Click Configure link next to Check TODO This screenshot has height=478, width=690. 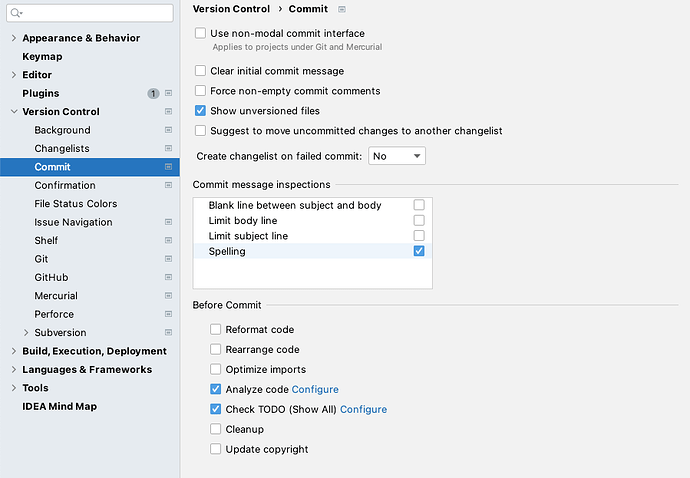363,409
